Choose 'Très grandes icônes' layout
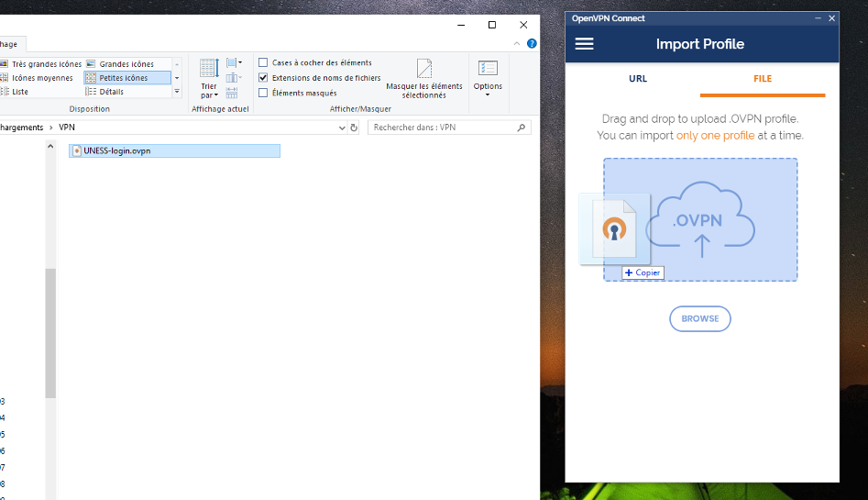 [41, 63]
